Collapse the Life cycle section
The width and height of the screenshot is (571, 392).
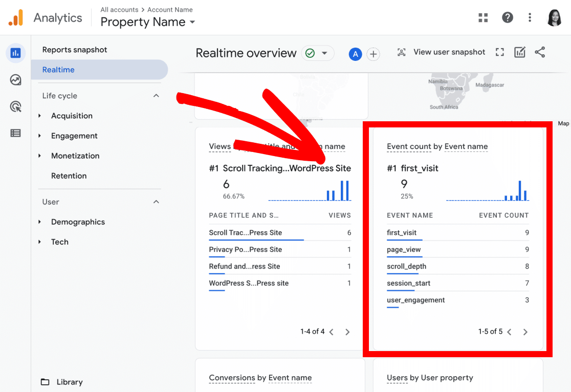(156, 96)
